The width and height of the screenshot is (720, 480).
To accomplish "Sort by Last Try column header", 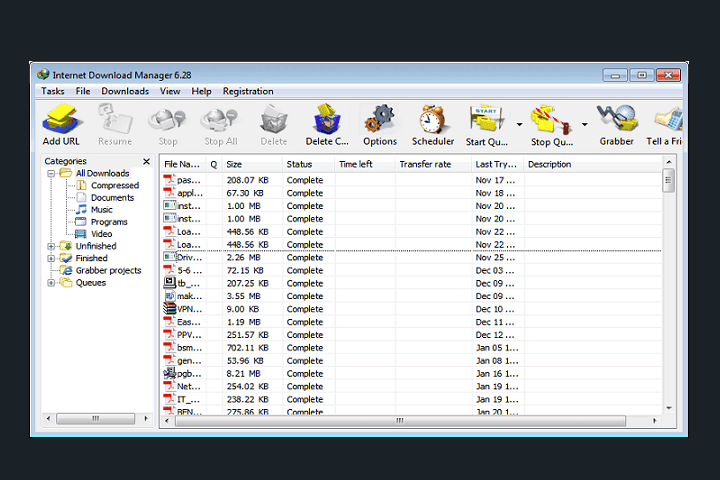I will click(x=498, y=164).
